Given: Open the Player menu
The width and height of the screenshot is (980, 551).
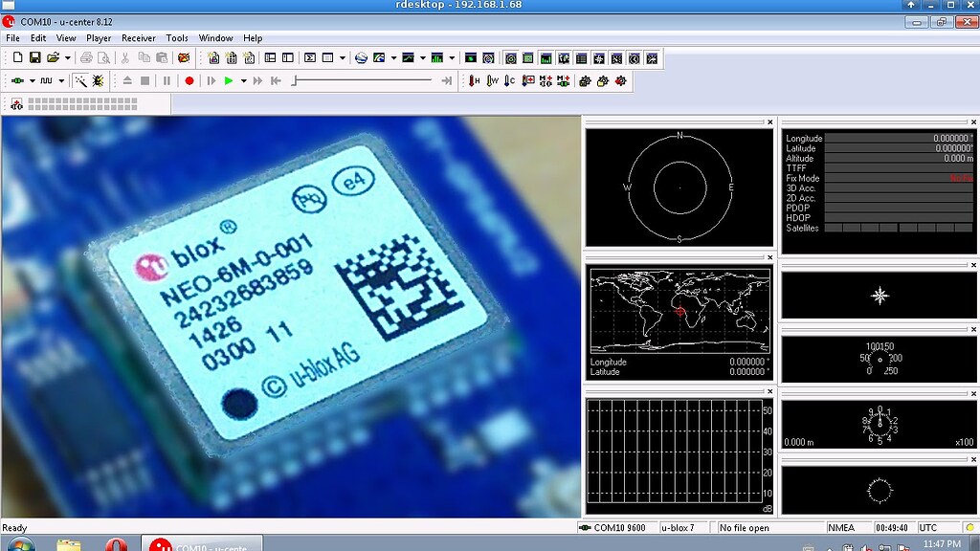Looking at the screenshot, I should (99, 38).
